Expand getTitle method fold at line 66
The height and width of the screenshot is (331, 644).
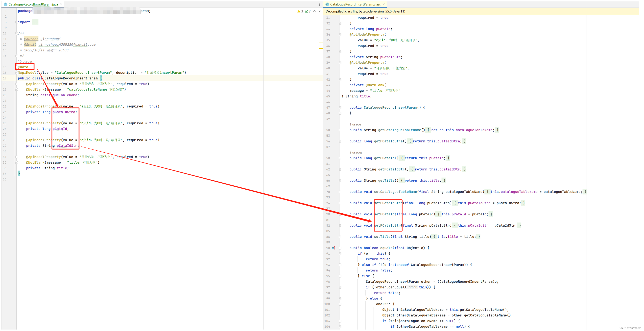pos(340,181)
